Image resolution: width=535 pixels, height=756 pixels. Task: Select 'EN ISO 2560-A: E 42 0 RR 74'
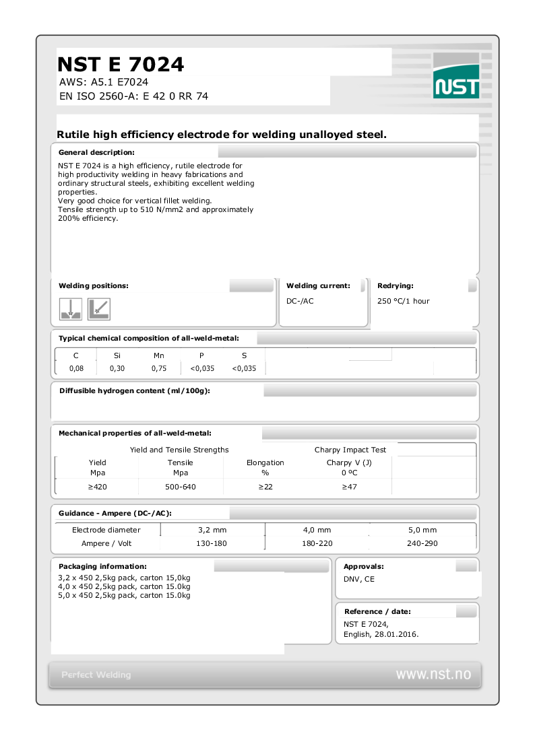pyautogui.click(x=133, y=96)
